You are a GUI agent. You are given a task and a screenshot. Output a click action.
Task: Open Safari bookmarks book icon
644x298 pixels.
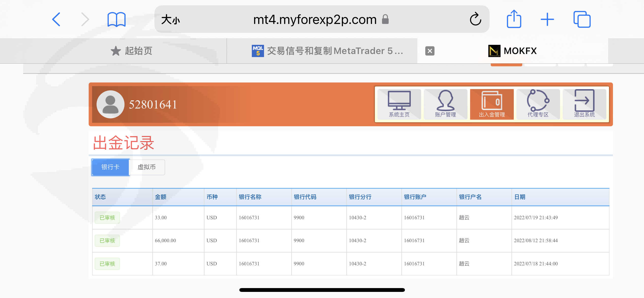coord(116,19)
